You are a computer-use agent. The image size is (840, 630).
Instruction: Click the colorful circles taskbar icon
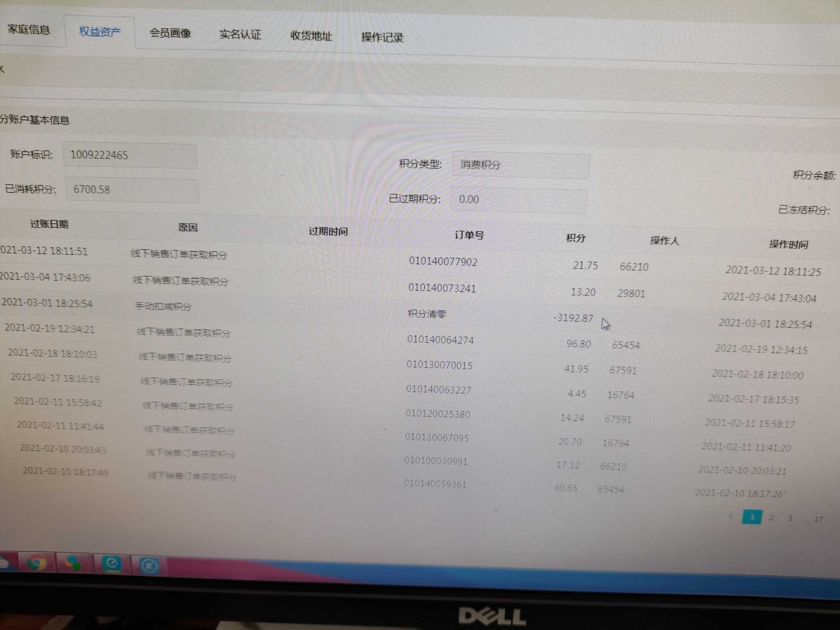pyautogui.click(x=74, y=564)
